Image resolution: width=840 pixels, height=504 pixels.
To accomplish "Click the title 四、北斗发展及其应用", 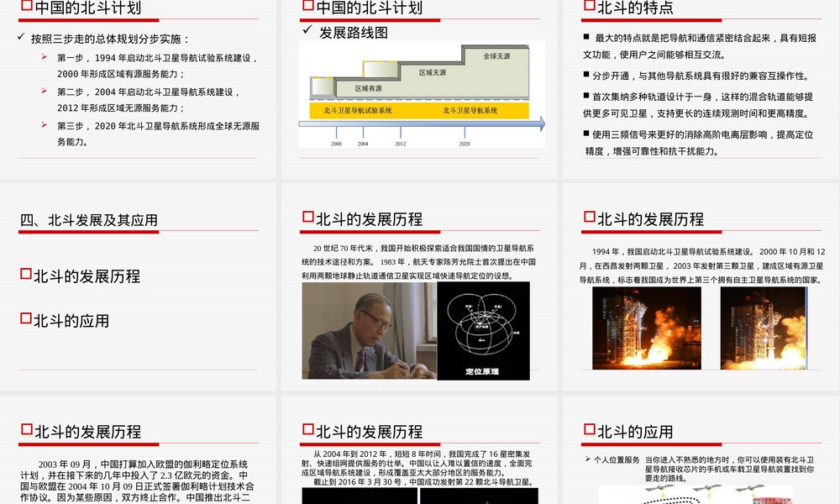I will tap(89, 220).
